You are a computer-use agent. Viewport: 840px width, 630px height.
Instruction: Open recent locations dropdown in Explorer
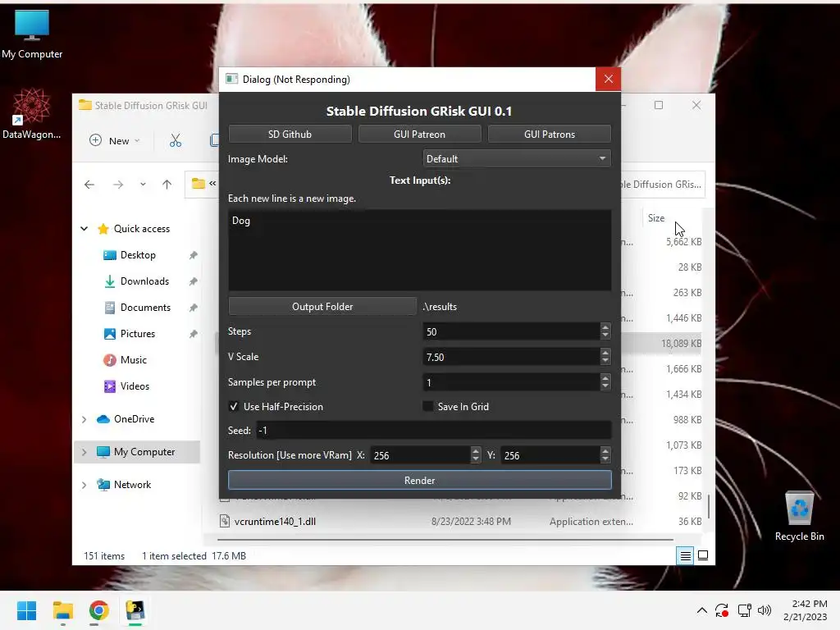pyautogui.click(x=143, y=185)
